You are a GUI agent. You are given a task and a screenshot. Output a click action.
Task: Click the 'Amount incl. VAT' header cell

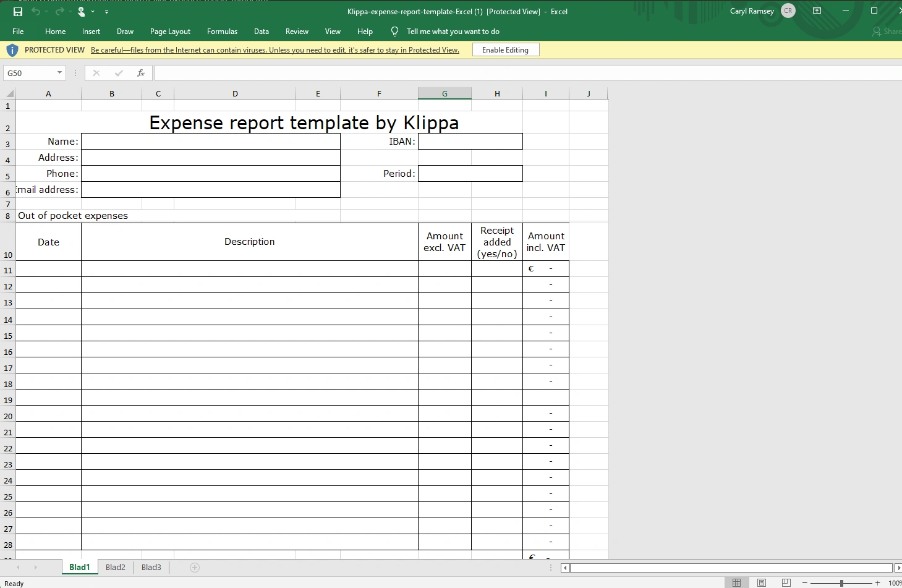546,242
